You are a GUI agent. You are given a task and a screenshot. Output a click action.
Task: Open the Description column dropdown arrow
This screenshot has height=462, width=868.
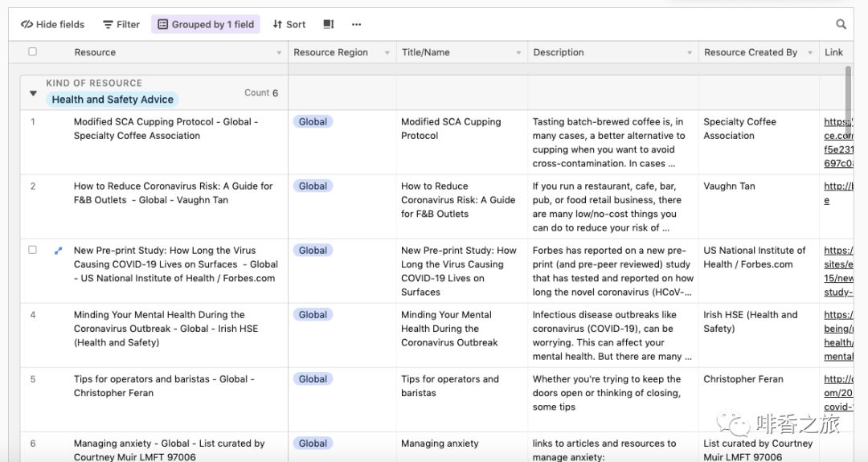pos(690,53)
